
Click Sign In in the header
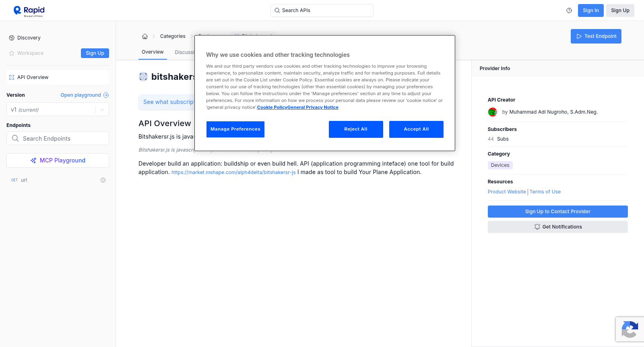point(590,10)
